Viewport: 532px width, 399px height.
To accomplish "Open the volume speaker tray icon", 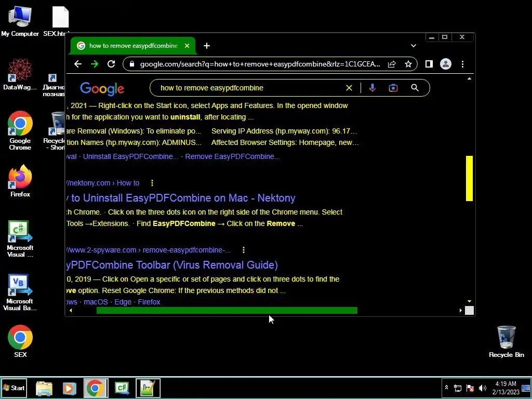I will (482, 388).
